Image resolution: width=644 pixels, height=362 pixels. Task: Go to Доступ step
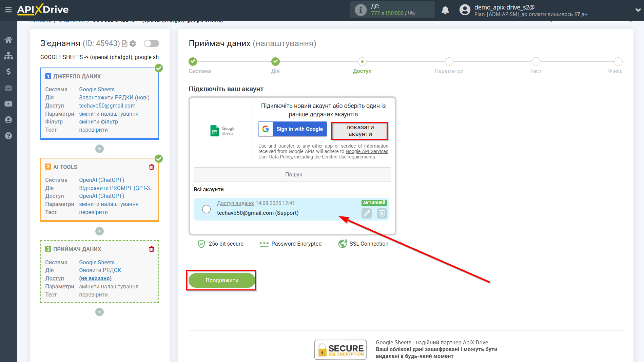[x=362, y=61]
